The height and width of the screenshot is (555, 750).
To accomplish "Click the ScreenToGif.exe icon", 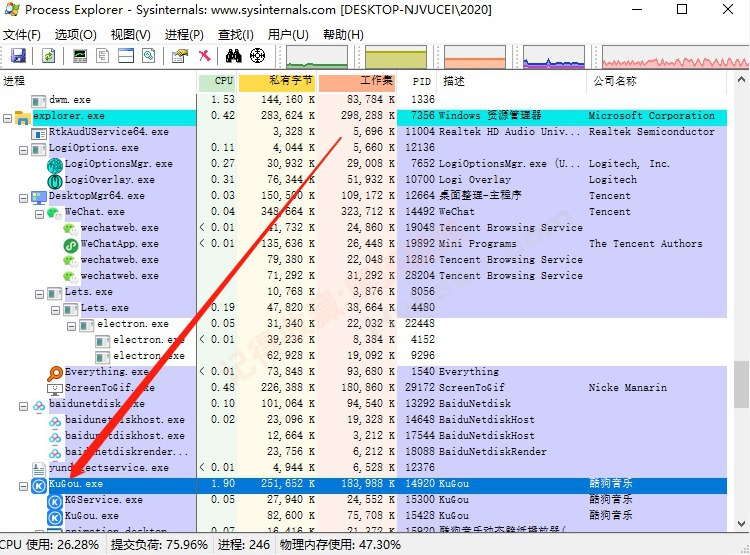I will point(55,389).
